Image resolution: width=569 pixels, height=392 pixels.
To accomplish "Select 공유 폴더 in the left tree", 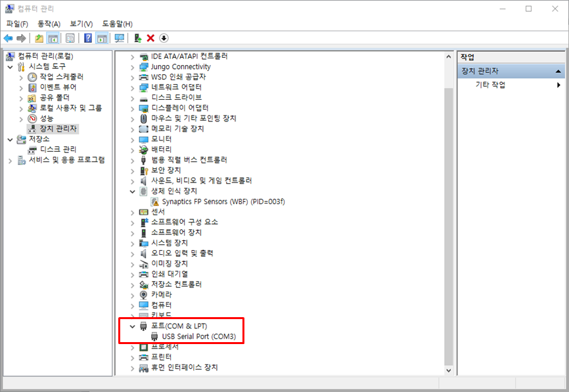I will (55, 98).
